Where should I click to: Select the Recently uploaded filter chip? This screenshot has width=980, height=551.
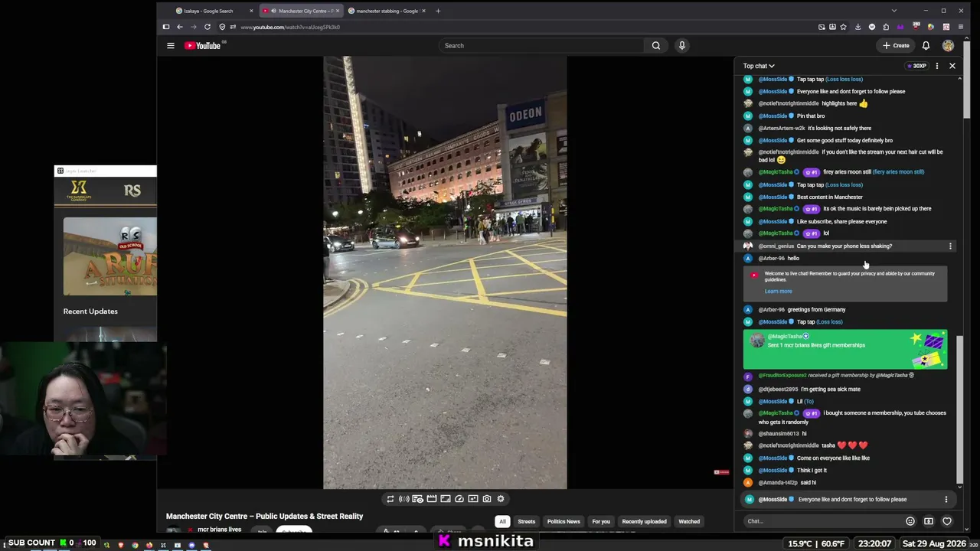[x=644, y=522]
